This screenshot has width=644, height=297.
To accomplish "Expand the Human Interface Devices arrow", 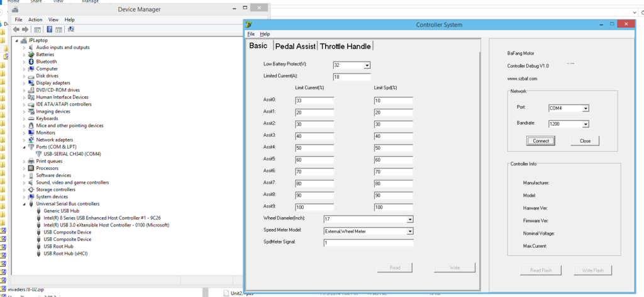I will point(25,97).
